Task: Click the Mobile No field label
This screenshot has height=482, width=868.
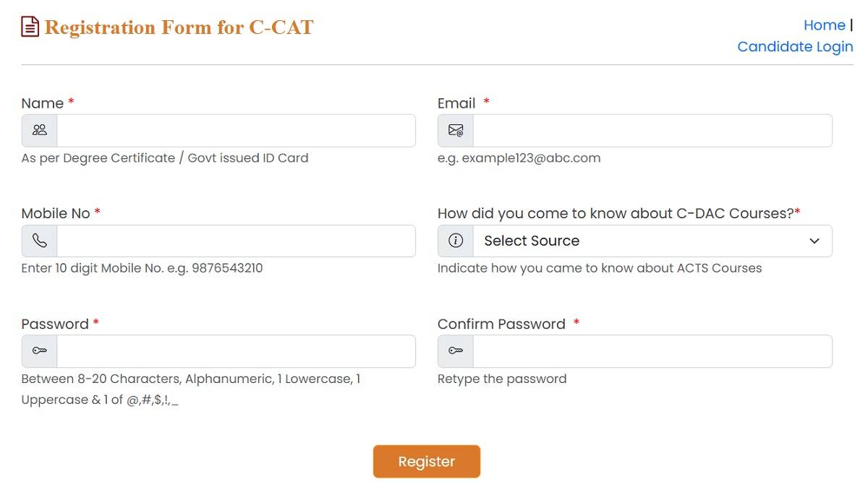Action: point(56,213)
